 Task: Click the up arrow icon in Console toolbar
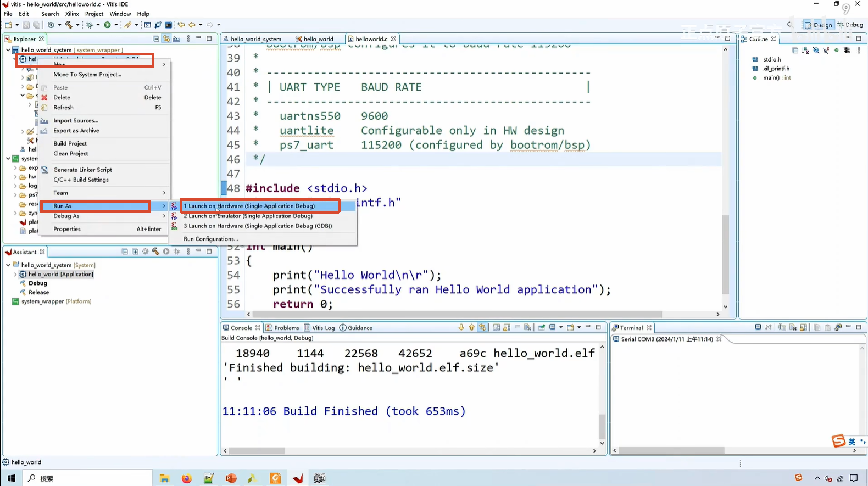coord(471,327)
